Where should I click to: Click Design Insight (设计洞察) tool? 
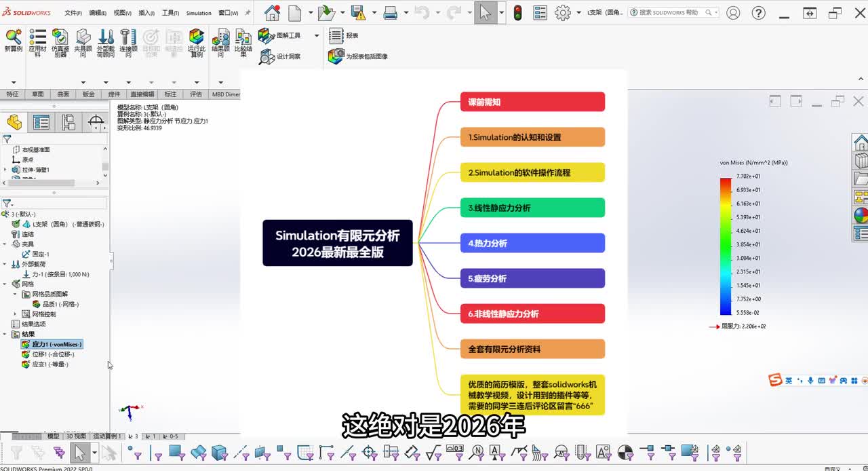[280, 56]
